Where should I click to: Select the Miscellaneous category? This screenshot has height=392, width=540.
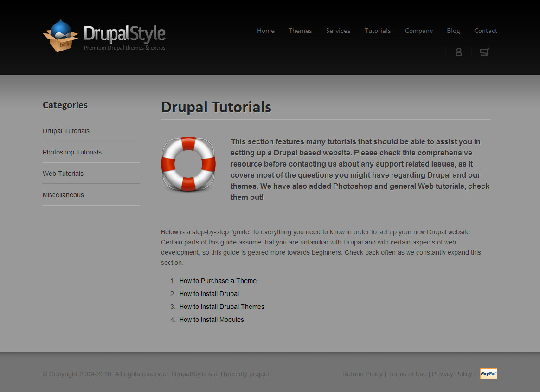(64, 195)
